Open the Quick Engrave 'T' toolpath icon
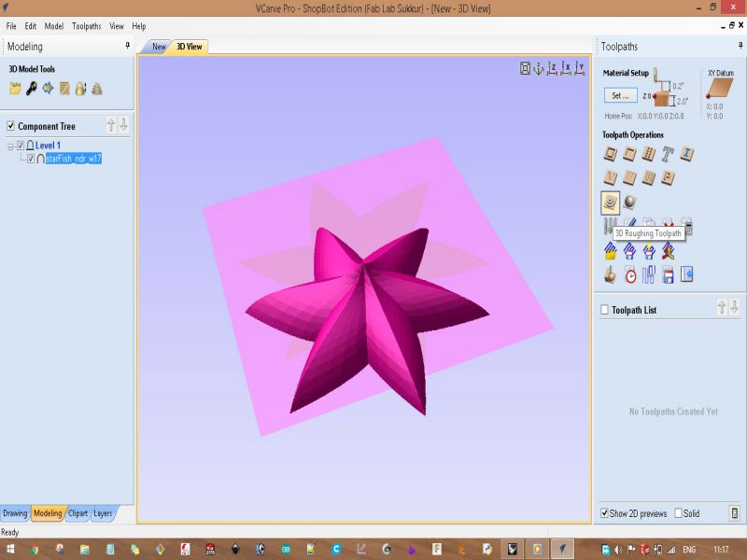 click(668, 153)
